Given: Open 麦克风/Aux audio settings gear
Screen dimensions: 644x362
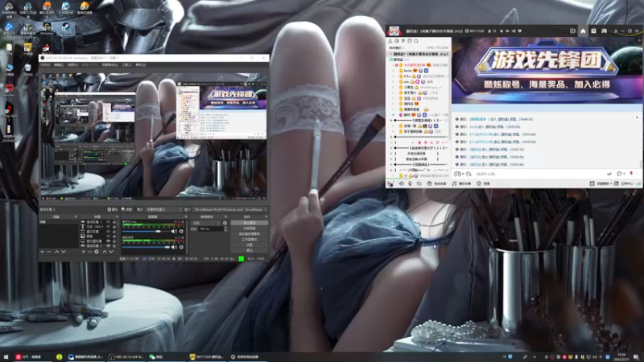Looking at the screenshot, I should tap(181, 232).
